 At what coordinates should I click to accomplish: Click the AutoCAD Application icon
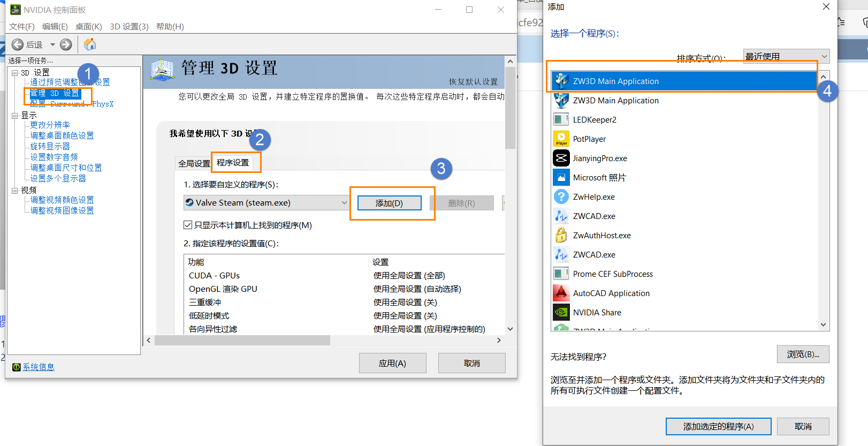pos(561,293)
